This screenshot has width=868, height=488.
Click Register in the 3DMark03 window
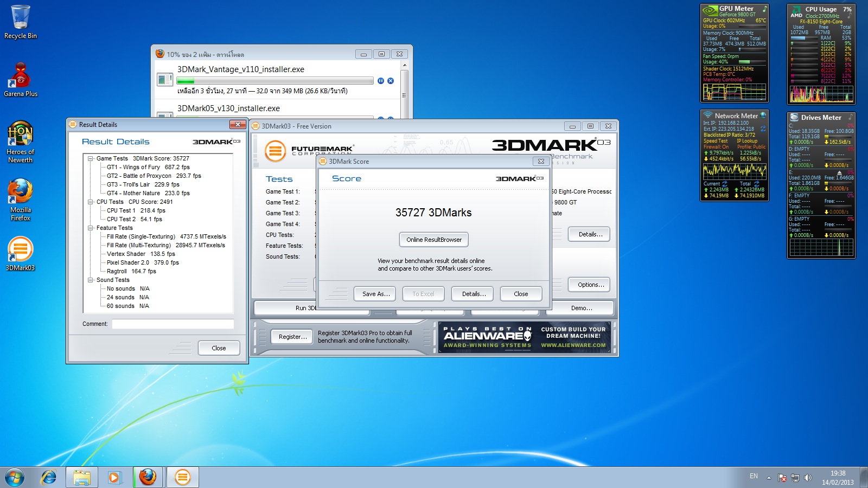click(x=292, y=337)
